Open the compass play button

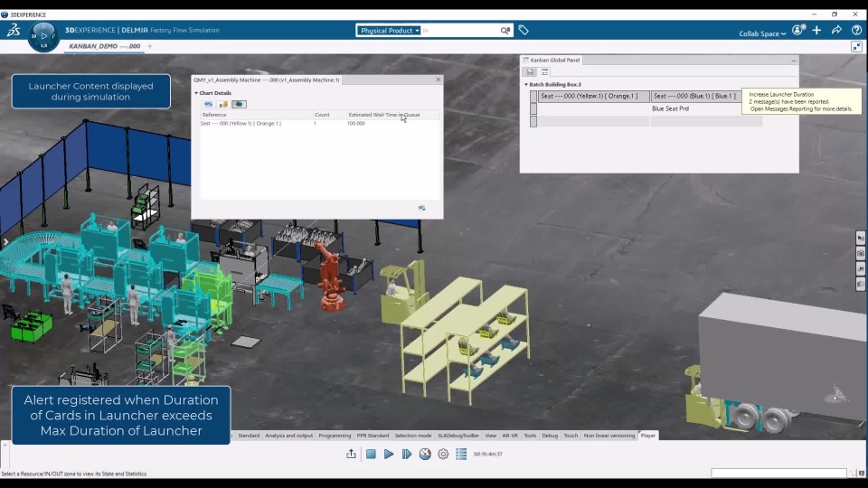coord(43,36)
